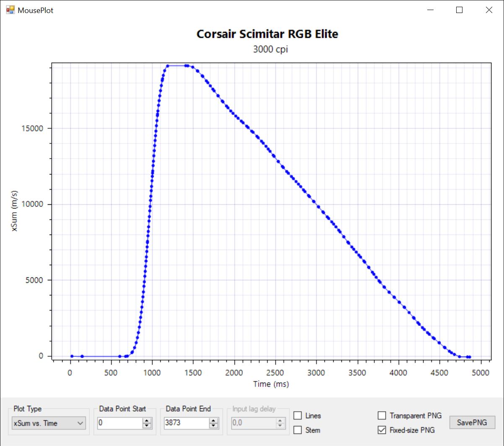504x446 pixels.
Task: Enable the Transparent PNG checkbox
Action: [x=382, y=416]
